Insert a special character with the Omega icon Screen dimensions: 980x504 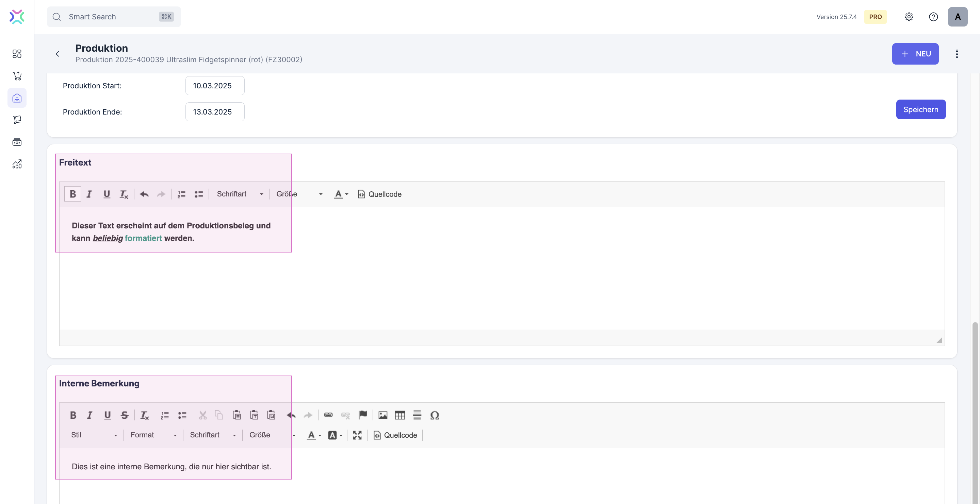[x=435, y=415]
